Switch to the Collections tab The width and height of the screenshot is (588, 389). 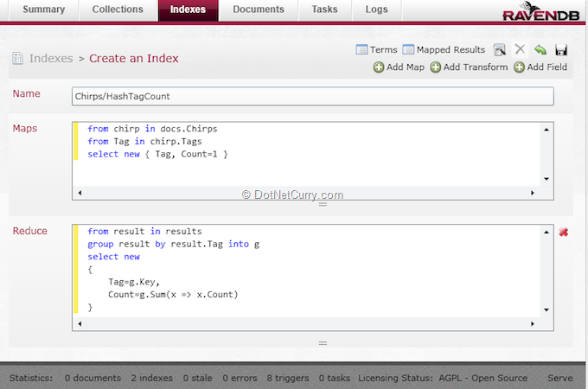pyautogui.click(x=118, y=10)
